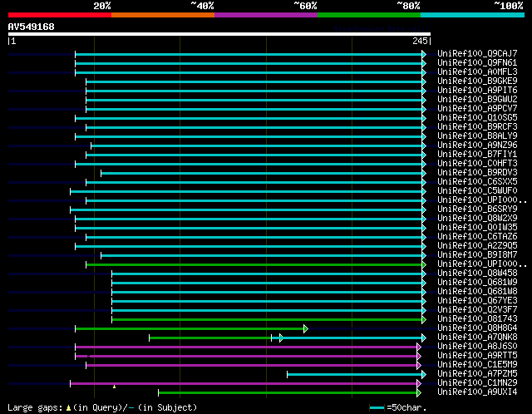Screen dimensions: 532x414
Task: Select the red 20% identity legend segment
Action: pyautogui.click(x=60, y=15)
